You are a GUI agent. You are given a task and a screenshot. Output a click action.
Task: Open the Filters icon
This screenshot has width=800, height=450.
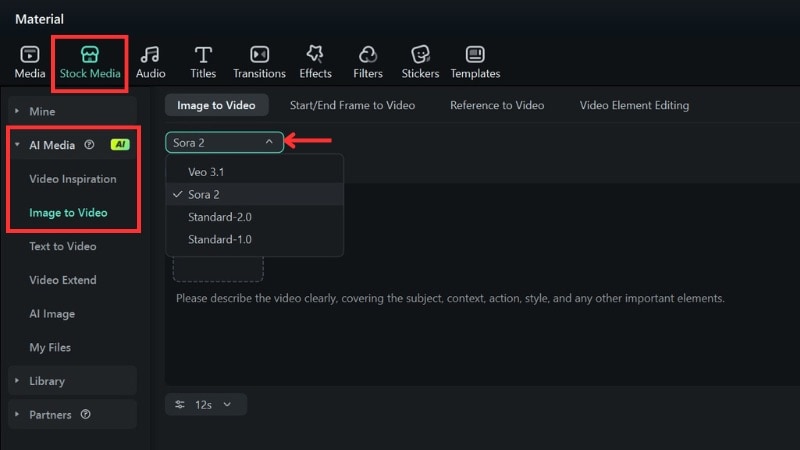pyautogui.click(x=367, y=54)
